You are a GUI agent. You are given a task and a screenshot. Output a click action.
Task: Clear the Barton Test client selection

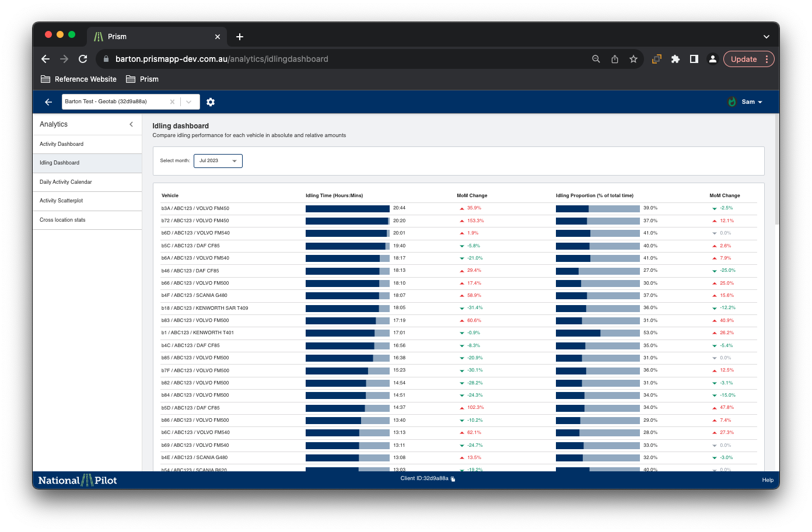(172, 102)
